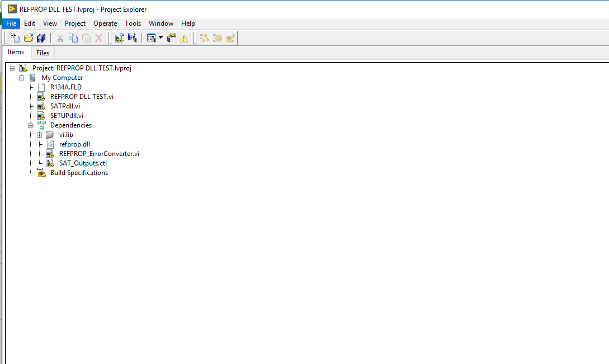Select the R134A.FLD file

pos(66,87)
